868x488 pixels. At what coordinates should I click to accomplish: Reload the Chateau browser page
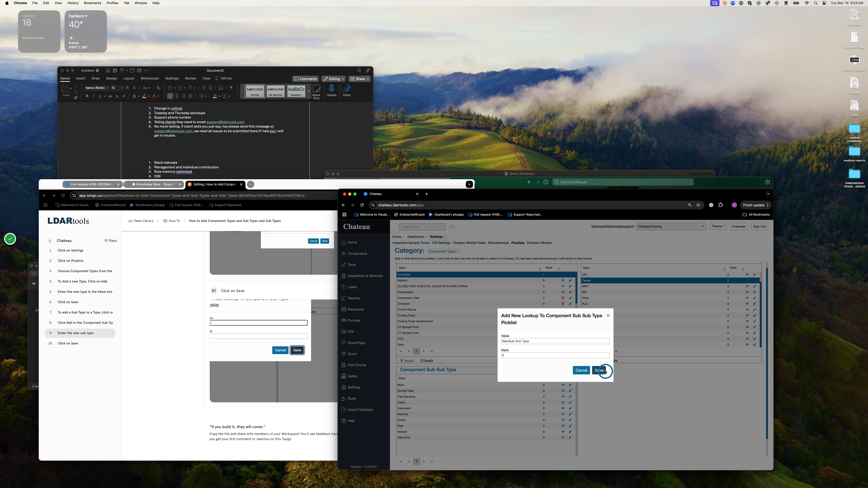pos(362,205)
